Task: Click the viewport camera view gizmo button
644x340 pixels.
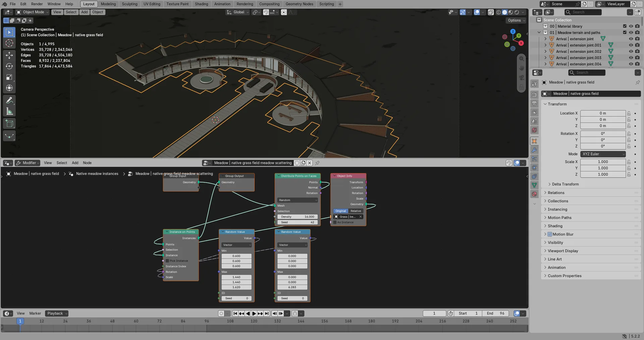Action: (x=522, y=78)
